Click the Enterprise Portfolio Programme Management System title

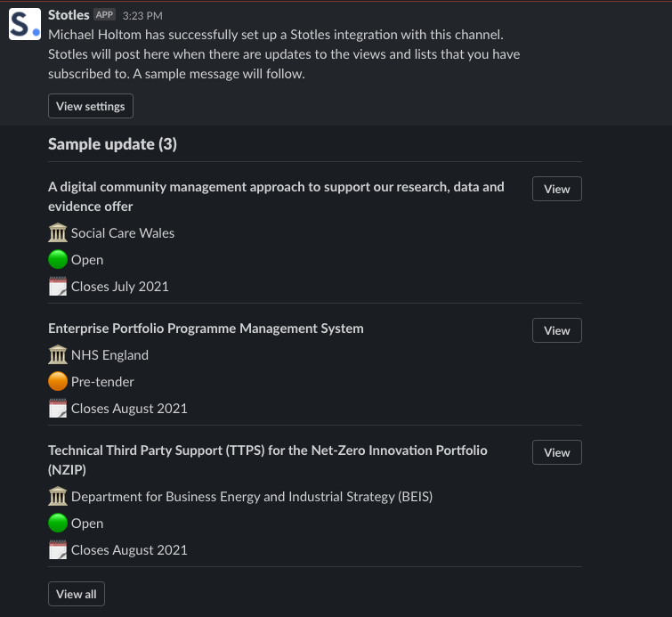pos(206,329)
